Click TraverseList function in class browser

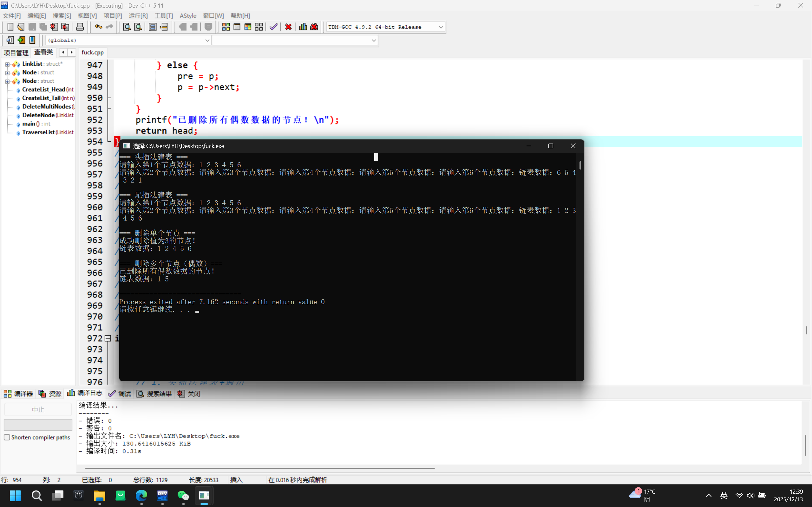38,132
